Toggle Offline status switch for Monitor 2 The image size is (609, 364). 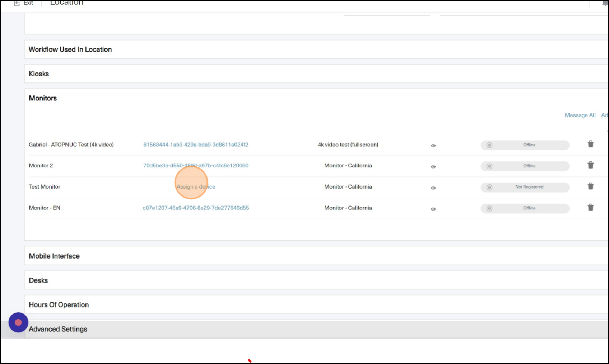525,166
